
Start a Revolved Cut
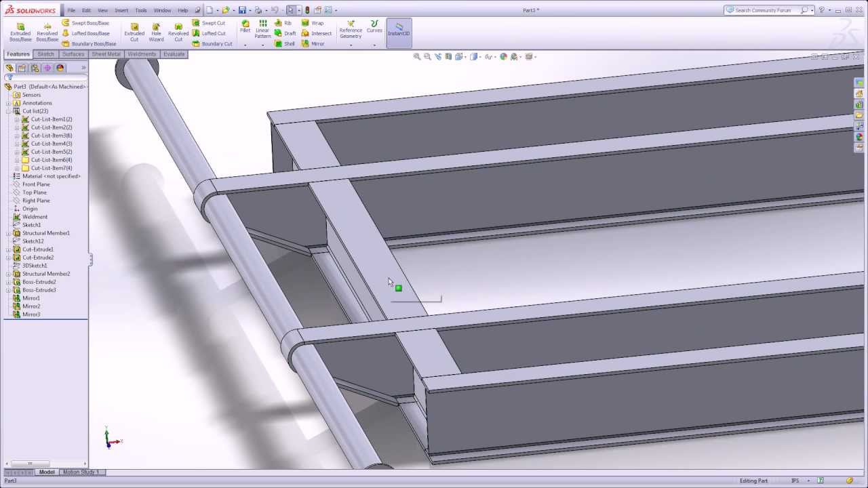click(178, 32)
